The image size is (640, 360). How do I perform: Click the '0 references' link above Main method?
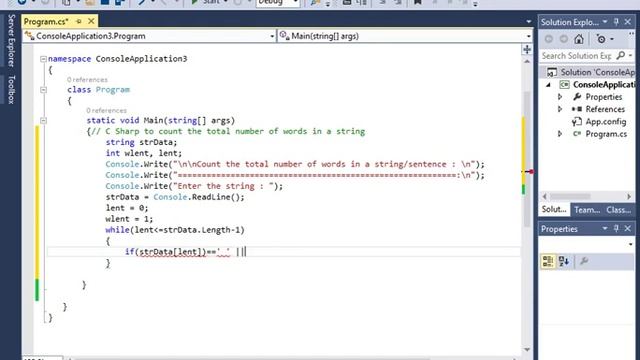tap(107, 111)
